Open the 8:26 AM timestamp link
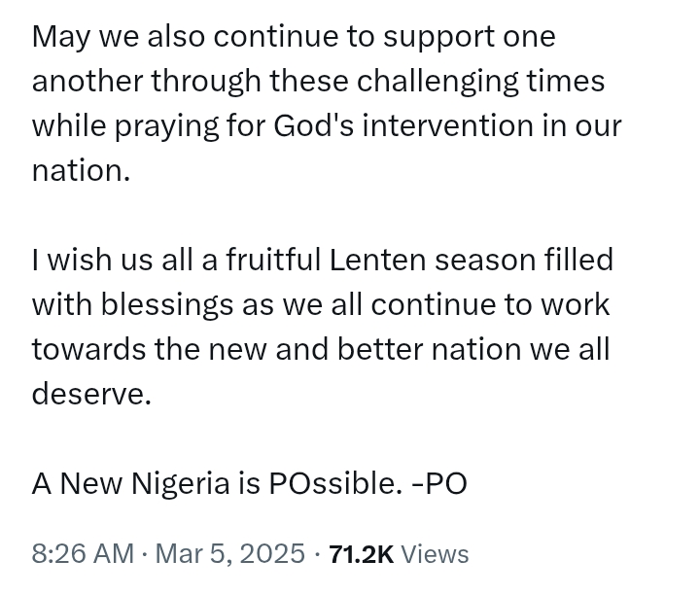The image size is (700, 595). (x=83, y=553)
